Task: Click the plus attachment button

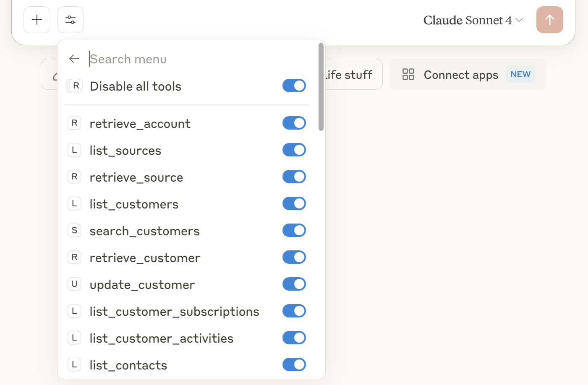Action: (x=37, y=20)
